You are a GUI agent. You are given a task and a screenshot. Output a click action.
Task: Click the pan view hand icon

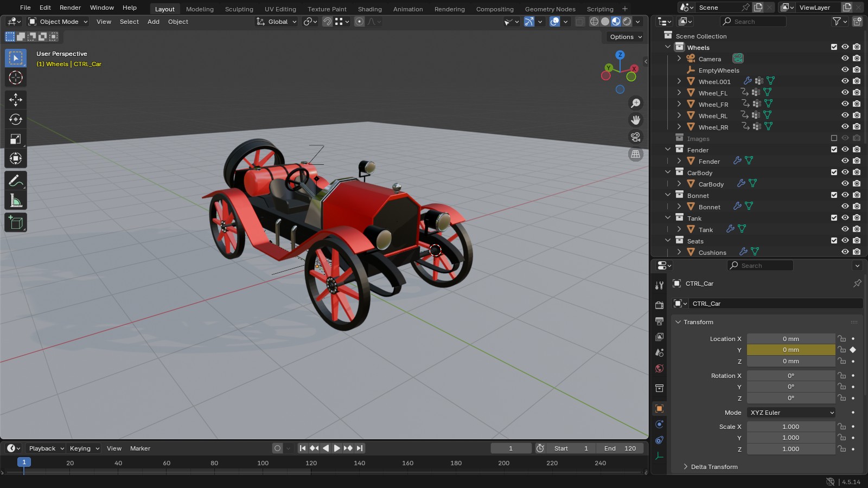click(x=635, y=120)
